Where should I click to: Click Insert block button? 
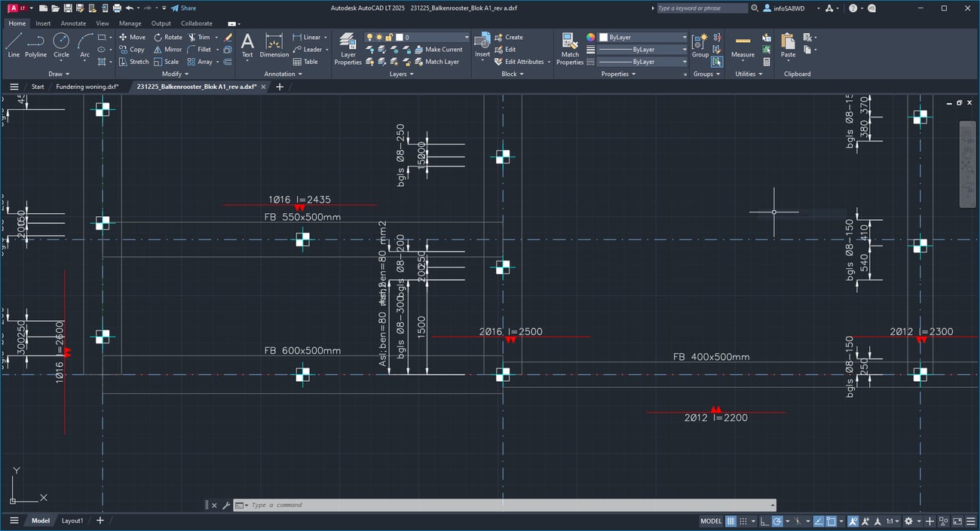(482, 45)
